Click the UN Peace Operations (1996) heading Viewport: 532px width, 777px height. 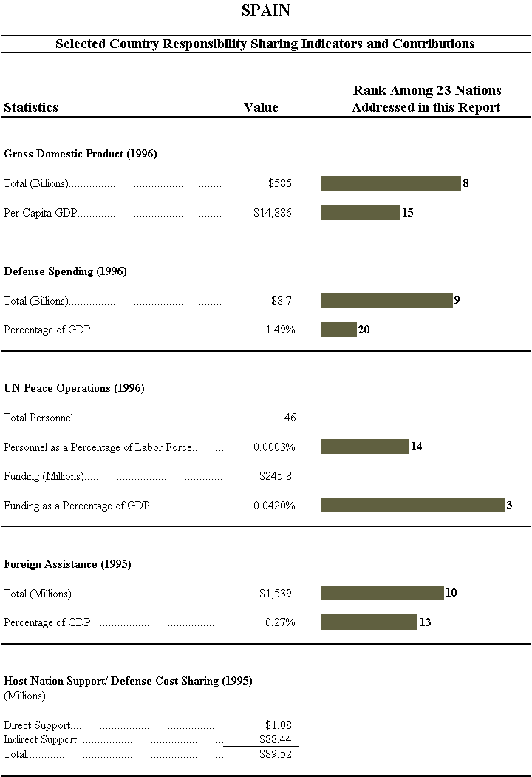pos(74,388)
